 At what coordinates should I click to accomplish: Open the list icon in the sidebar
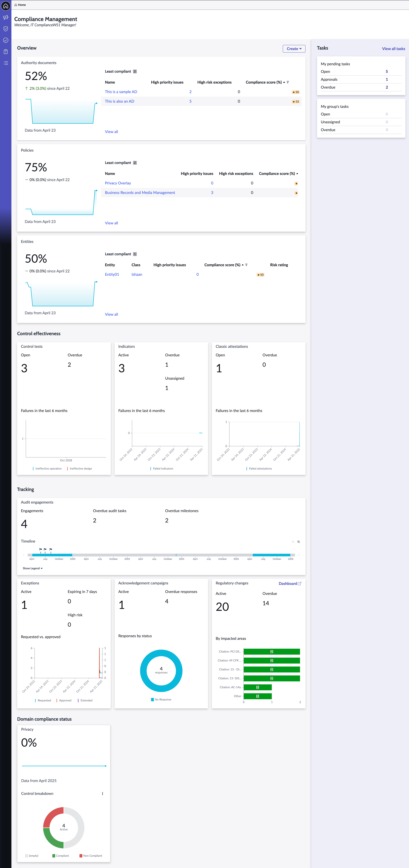(6, 63)
